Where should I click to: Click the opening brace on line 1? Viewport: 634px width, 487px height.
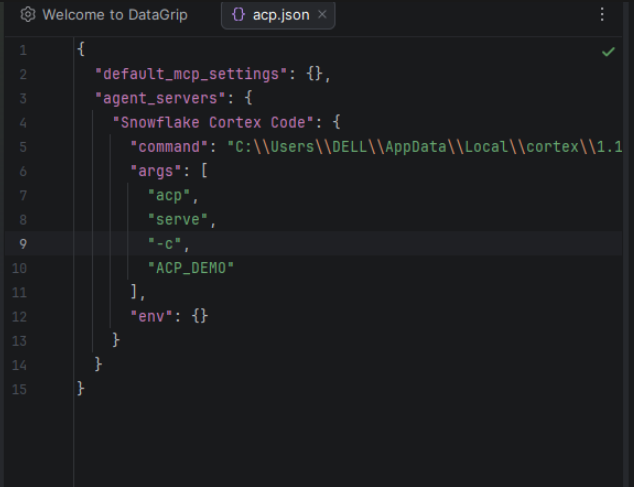81,49
